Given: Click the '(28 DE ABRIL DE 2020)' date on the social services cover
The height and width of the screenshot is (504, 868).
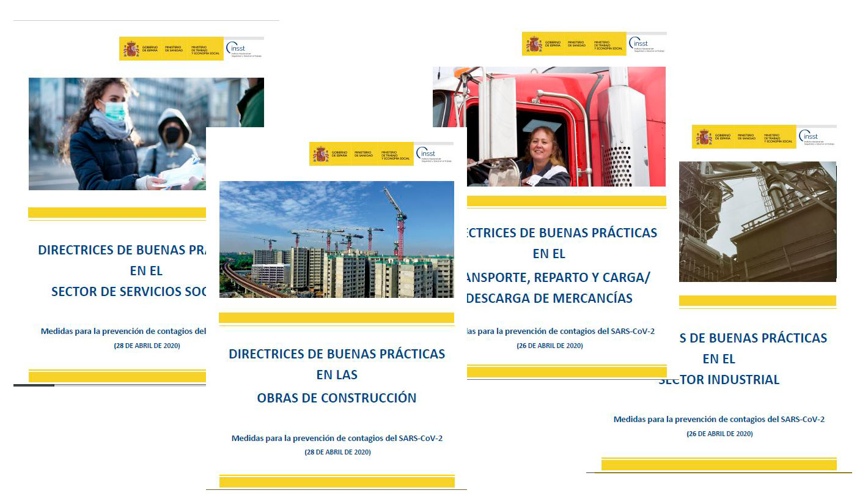Looking at the screenshot, I should [147, 346].
